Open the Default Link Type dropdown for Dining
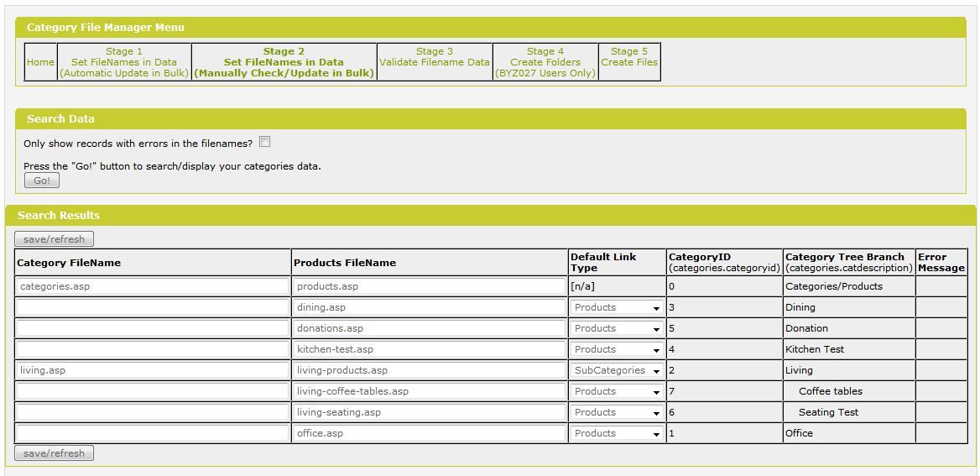This screenshot has width=980, height=476. 616,307
